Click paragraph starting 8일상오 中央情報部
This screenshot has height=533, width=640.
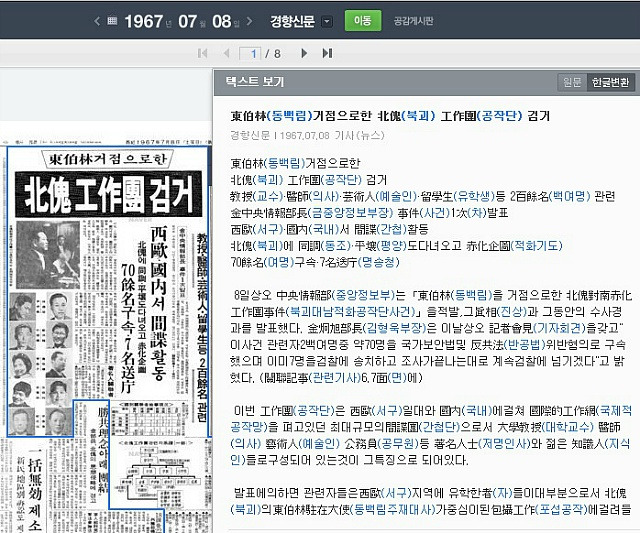[x=431, y=336]
